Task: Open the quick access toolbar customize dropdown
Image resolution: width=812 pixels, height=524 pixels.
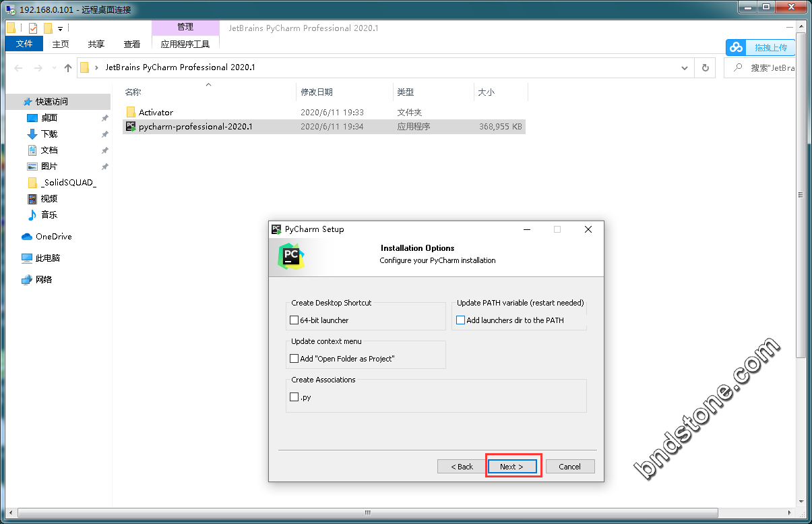Action: (60, 29)
